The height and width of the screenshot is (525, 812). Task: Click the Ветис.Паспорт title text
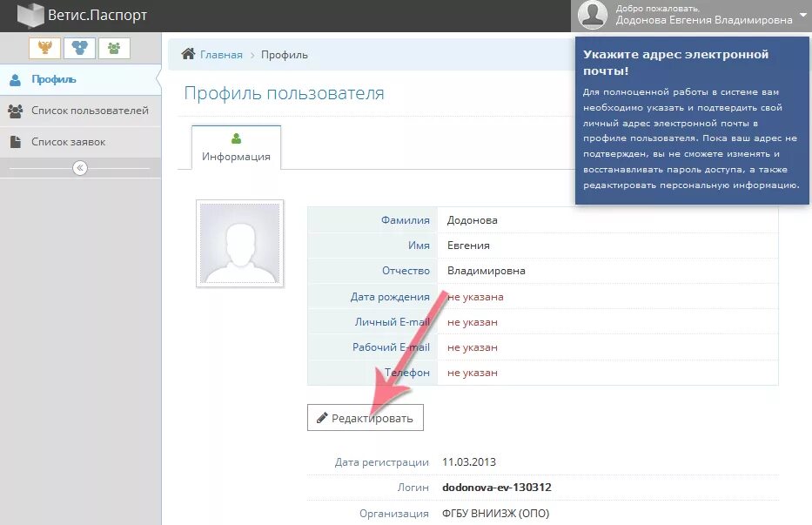point(97,15)
